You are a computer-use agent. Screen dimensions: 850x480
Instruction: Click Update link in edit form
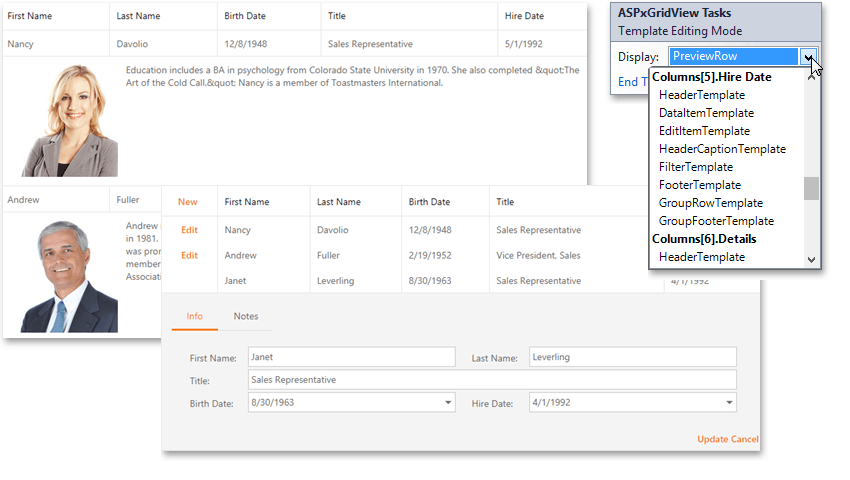tap(712, 439)
